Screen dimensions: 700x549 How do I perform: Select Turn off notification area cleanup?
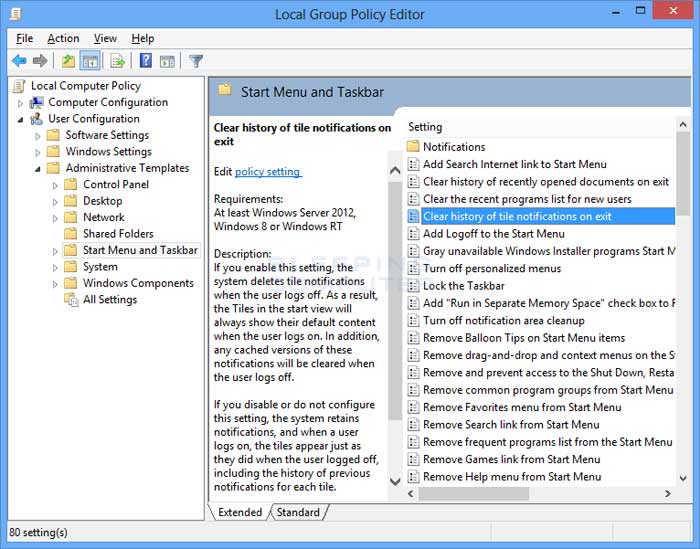tap(504, 320)
